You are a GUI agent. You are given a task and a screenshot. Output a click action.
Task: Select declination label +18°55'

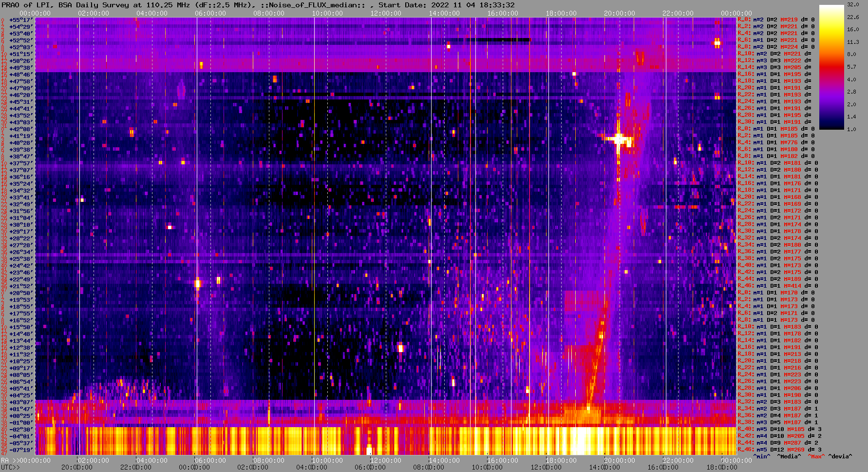(x=20, y=307)
